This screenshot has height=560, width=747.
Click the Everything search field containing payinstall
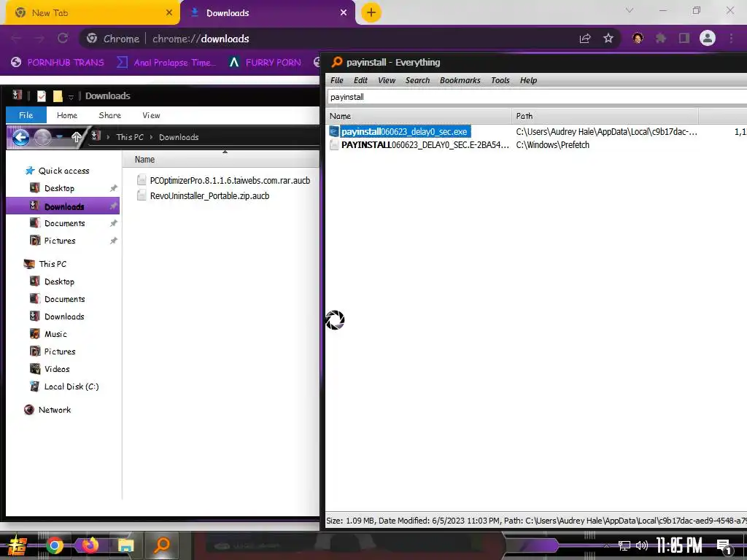tap(537, 97)
